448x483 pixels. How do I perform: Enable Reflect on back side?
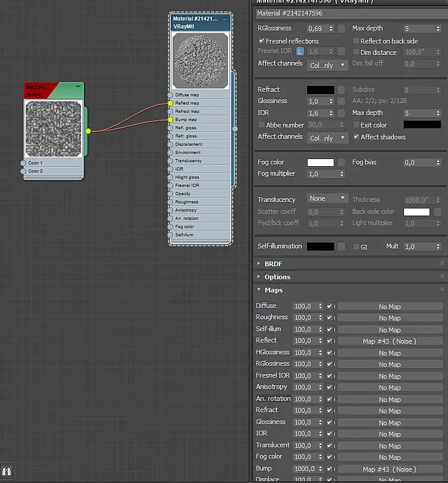356,41
